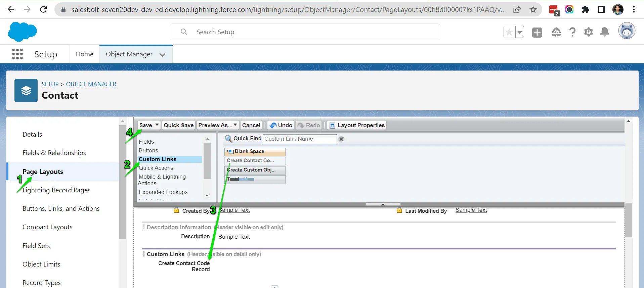Select the Blank Space palette item
This screenshot has width=644, height=288.
255,152
